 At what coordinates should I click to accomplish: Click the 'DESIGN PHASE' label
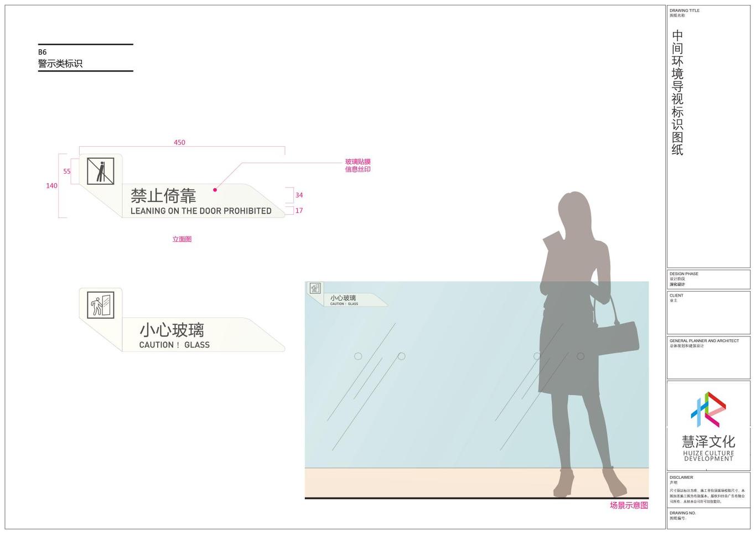(684, 274)
